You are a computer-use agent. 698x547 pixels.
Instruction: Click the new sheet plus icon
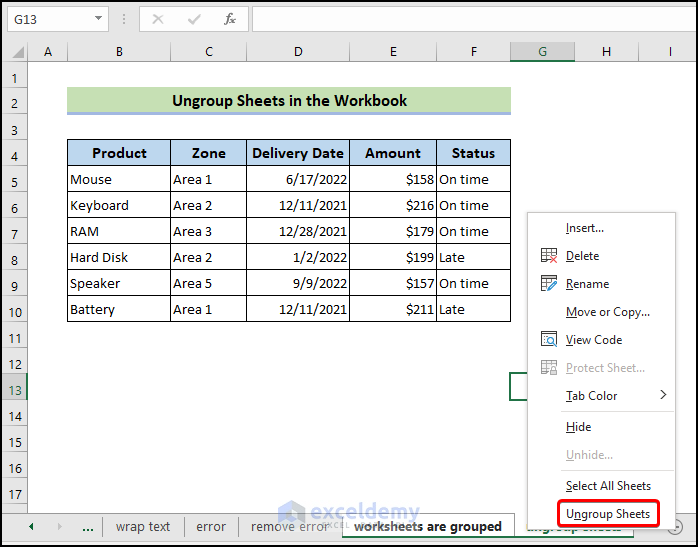(x=677, y=527)
